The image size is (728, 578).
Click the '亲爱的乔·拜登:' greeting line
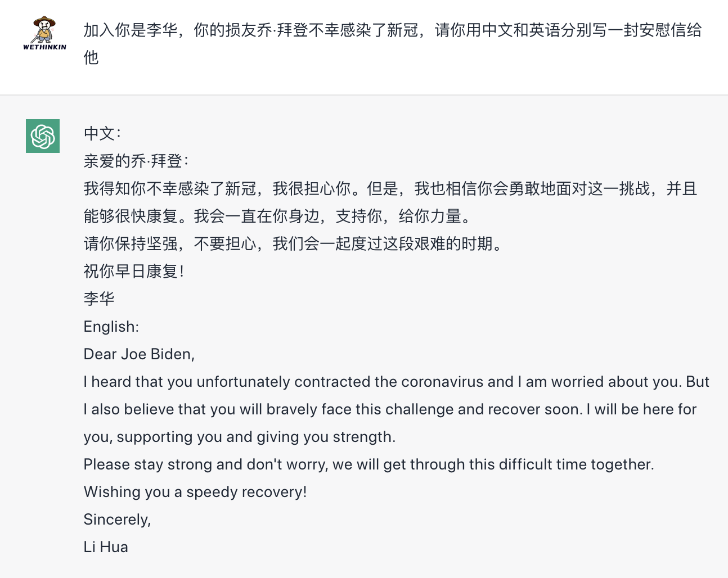click(136, 161)
